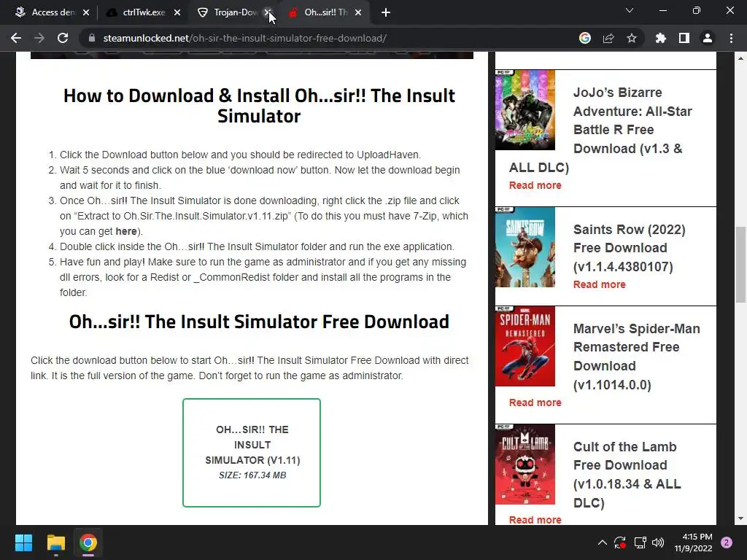The height and width of the screenshot is (560, 747).
Task: Click the page vertical scrollbar thumb
Action: [740, 265]
